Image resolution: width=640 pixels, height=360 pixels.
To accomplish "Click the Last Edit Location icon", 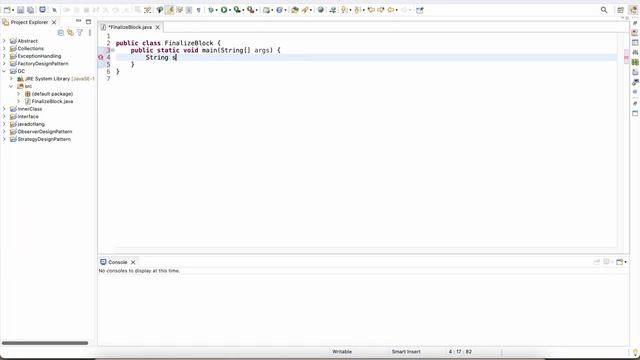I will tap(371, 10).
